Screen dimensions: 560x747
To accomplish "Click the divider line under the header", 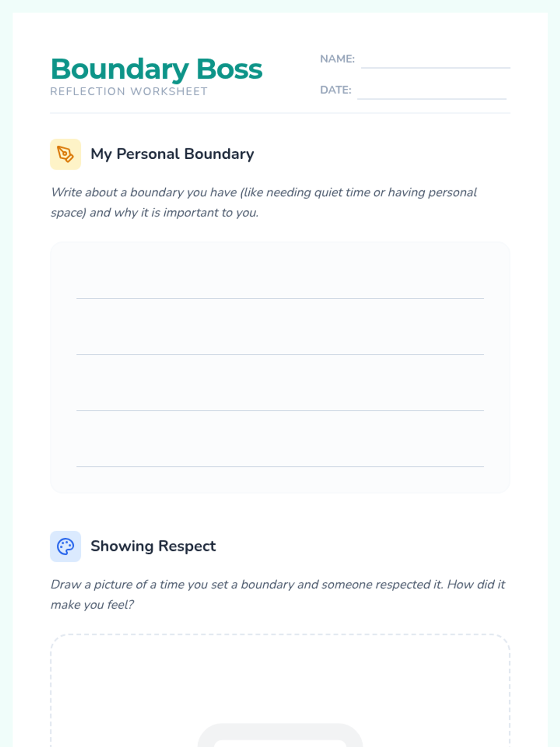I will [x=280, y=113].
